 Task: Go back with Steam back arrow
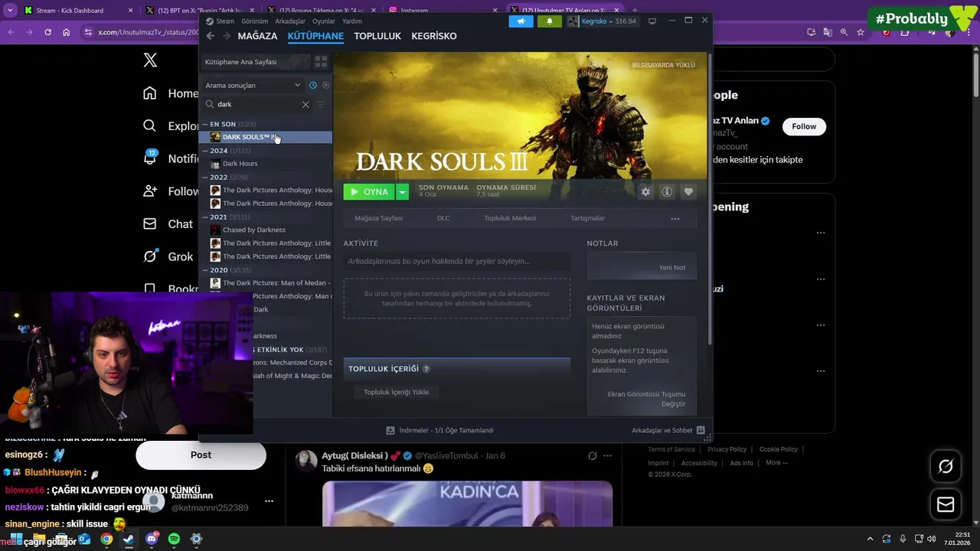tap(211, 36)
